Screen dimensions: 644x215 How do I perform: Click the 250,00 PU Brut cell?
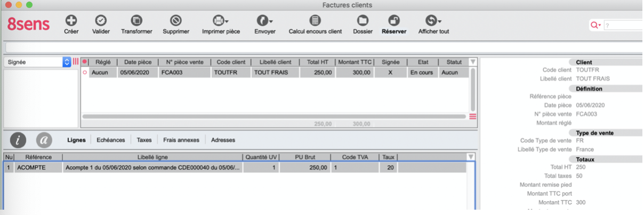305,168
